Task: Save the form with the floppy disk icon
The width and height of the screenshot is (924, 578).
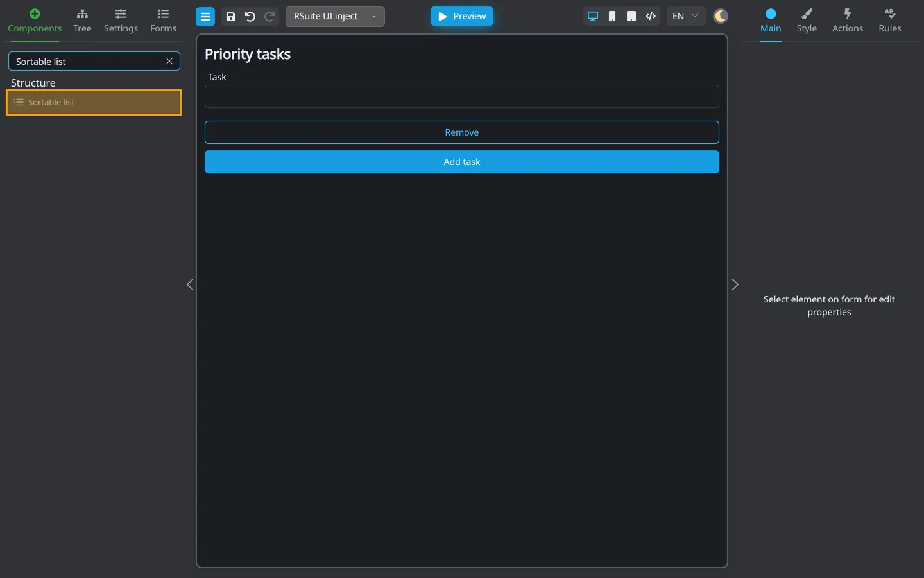Action: click(231, 17)
